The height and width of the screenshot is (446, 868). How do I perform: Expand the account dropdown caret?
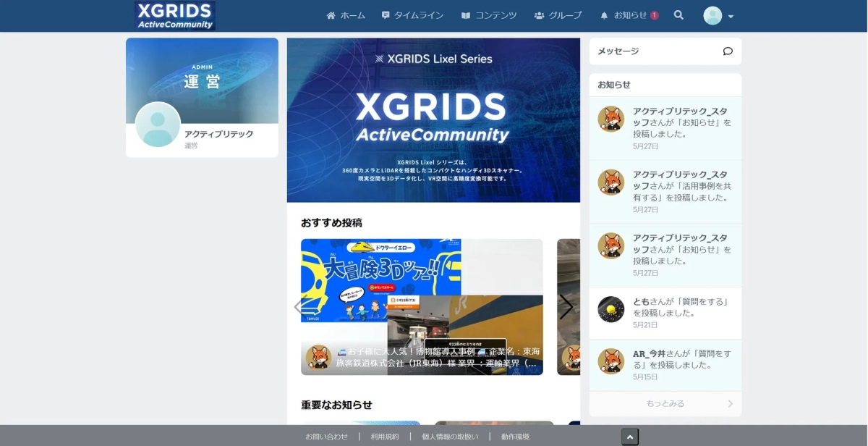pyautogui.click(x=731, y=17)
